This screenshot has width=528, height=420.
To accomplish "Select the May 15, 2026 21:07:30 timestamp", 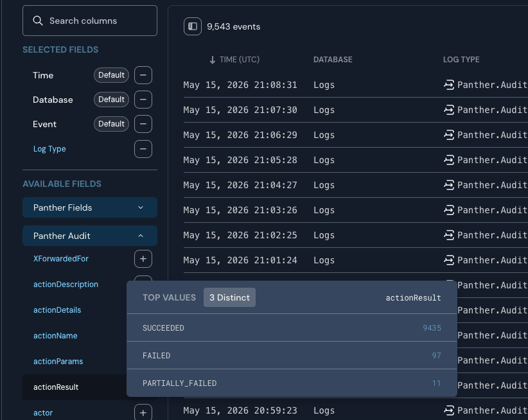I will (x=240, y=110).
